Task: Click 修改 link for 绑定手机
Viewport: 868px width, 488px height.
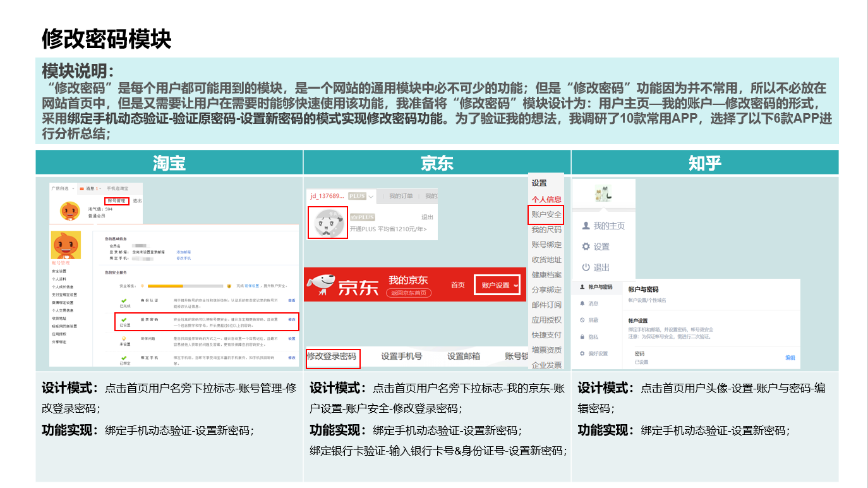Action: [292, 358]
